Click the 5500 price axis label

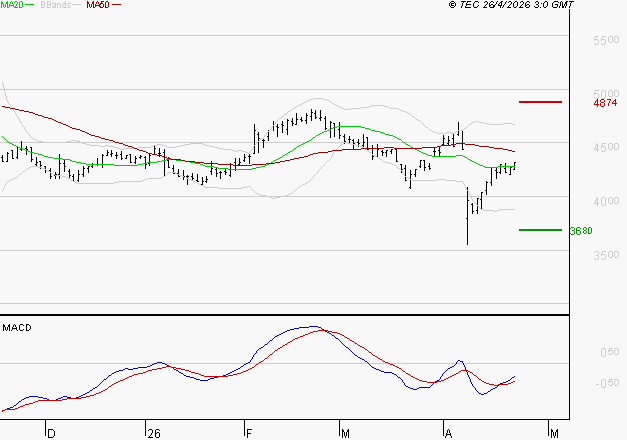pos(606,40)
